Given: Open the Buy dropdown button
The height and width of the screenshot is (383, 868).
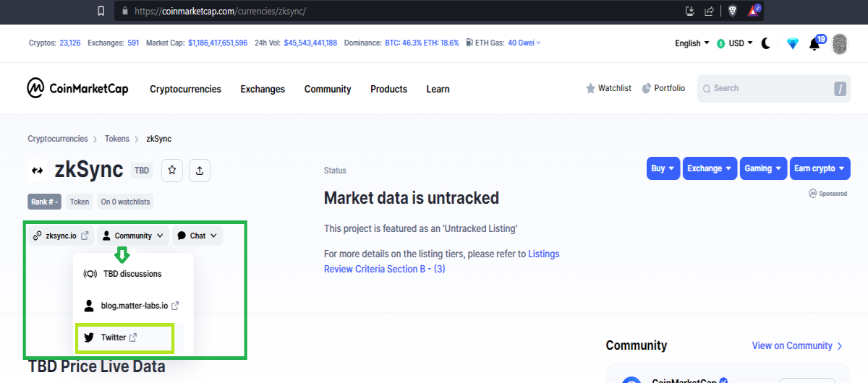Looking at the screenshot, I should point(663,168).
